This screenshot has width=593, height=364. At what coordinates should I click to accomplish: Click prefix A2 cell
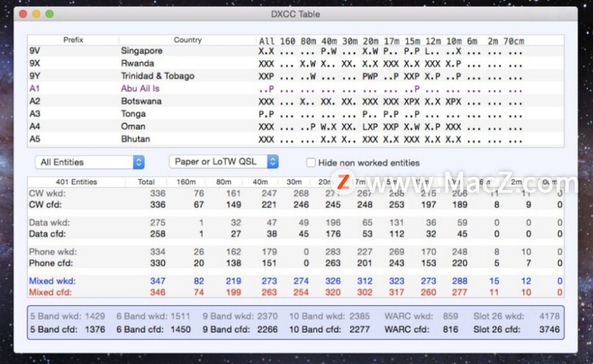(34, 101)
